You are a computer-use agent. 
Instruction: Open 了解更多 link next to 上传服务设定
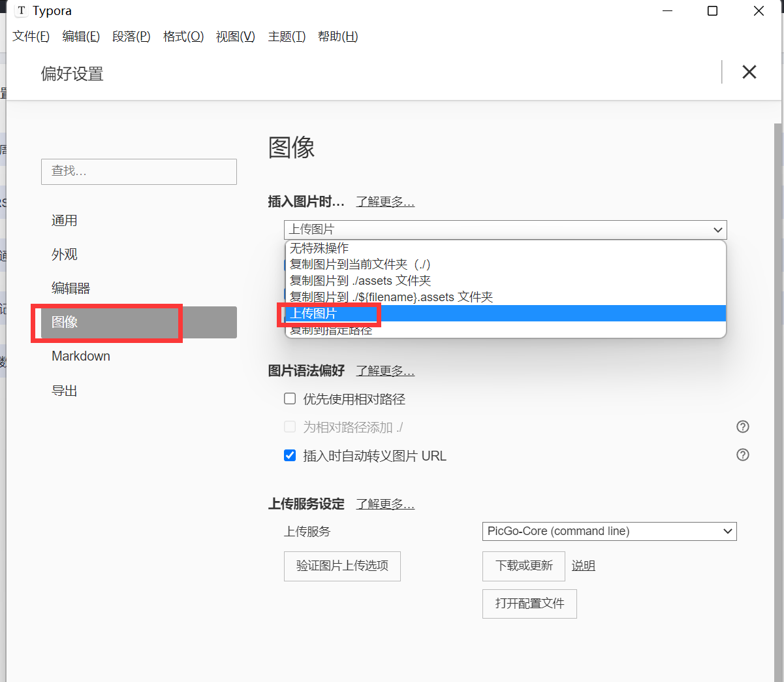tap(385, 504)
